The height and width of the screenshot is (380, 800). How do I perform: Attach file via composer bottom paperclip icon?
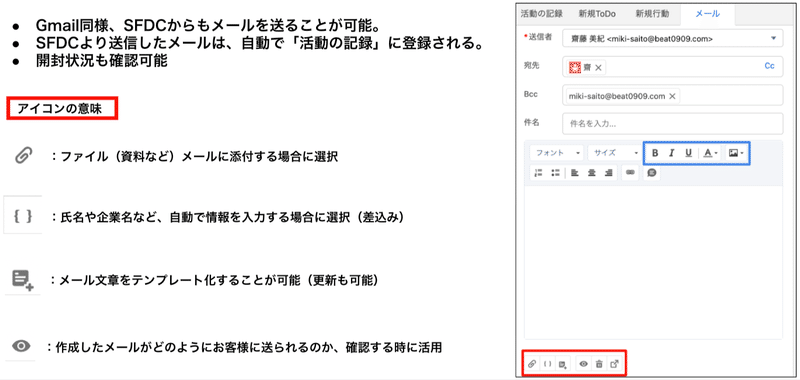coord(532,364)
